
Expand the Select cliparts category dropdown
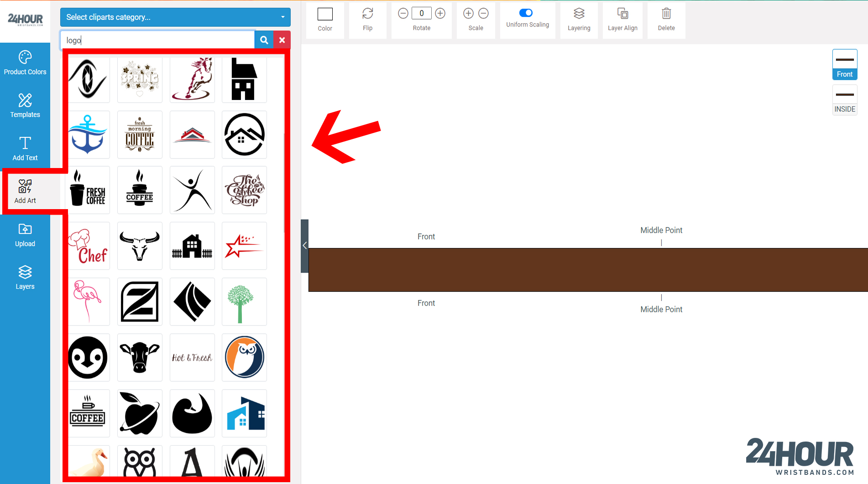click(175, 17)
